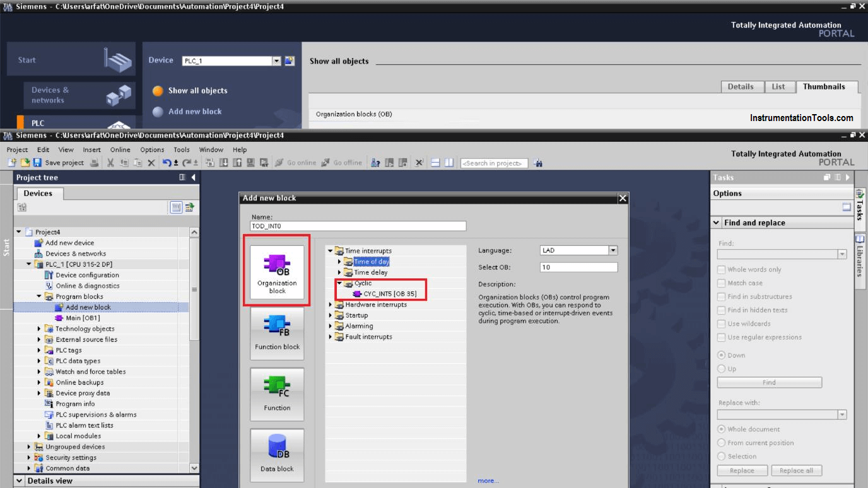Select the Up search direction radio
The width and height of the screenshot is (868, 488).
pyautogui.click(x=722, y=369)
